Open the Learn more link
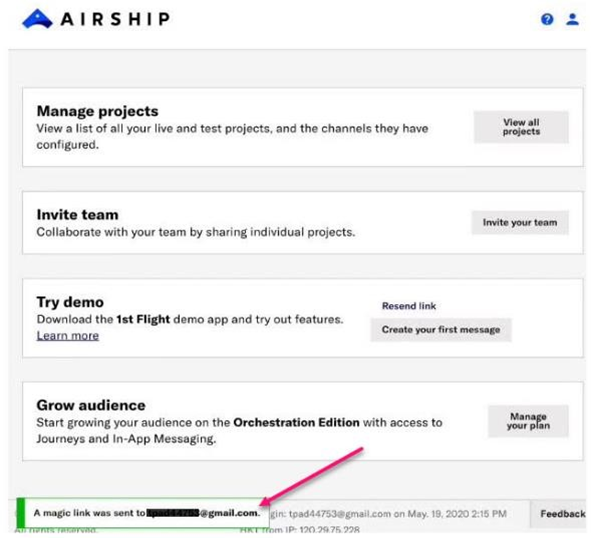This screenshot has height=538, width=591. tap(68, 336)
